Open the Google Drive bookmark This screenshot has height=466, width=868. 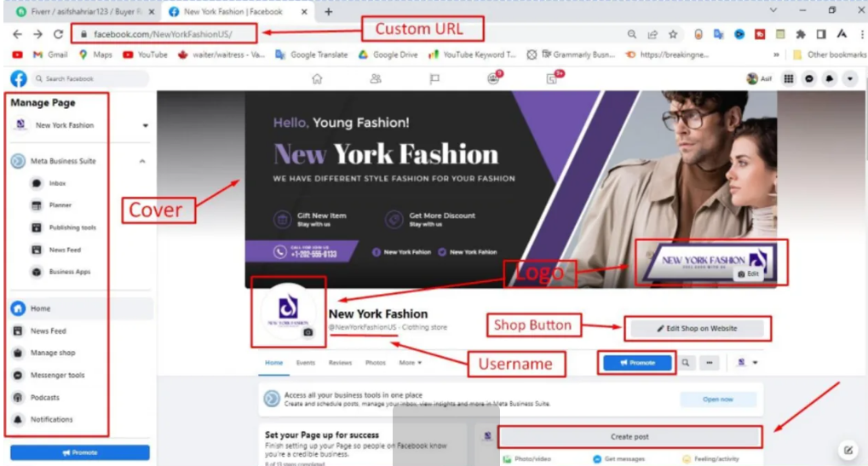point(388,55)
